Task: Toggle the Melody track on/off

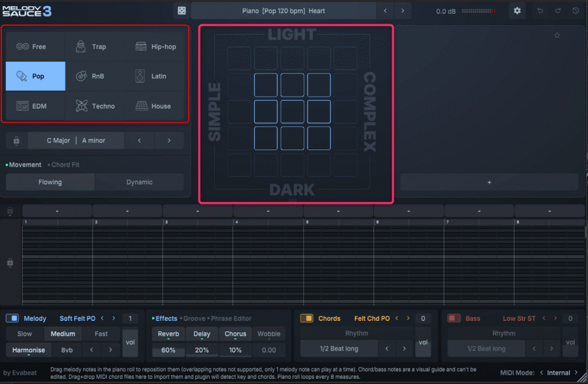Action: (x=13, y=318)
